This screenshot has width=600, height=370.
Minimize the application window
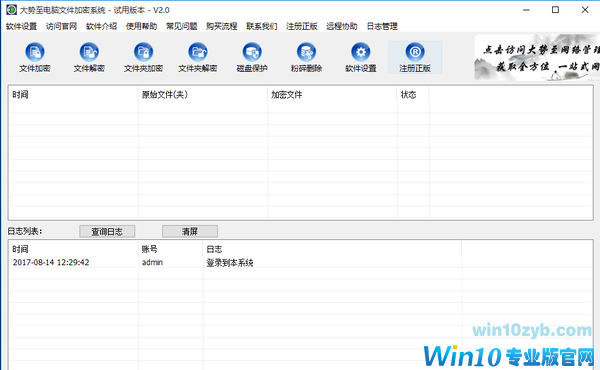[527, 10]
